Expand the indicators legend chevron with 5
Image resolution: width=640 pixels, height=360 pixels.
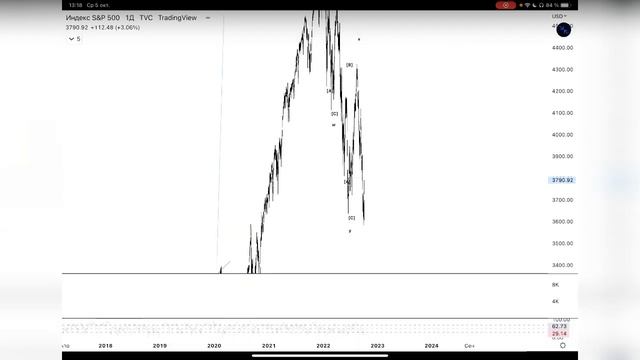point(74,39)
